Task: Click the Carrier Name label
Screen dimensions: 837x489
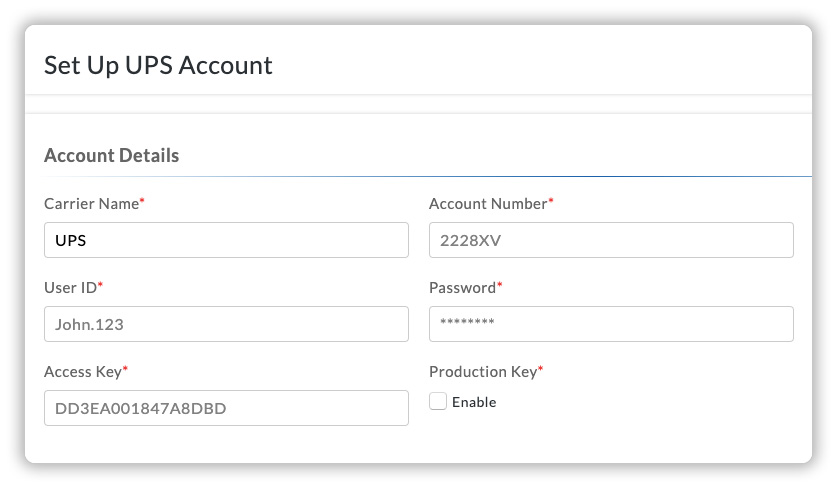Action: pos(94,203)
